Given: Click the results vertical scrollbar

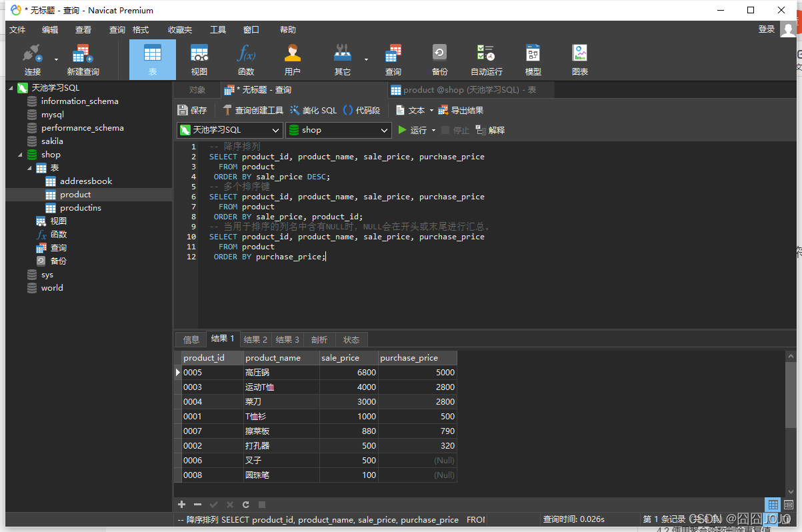Looking at the screenshot, I should coord(790,396).
